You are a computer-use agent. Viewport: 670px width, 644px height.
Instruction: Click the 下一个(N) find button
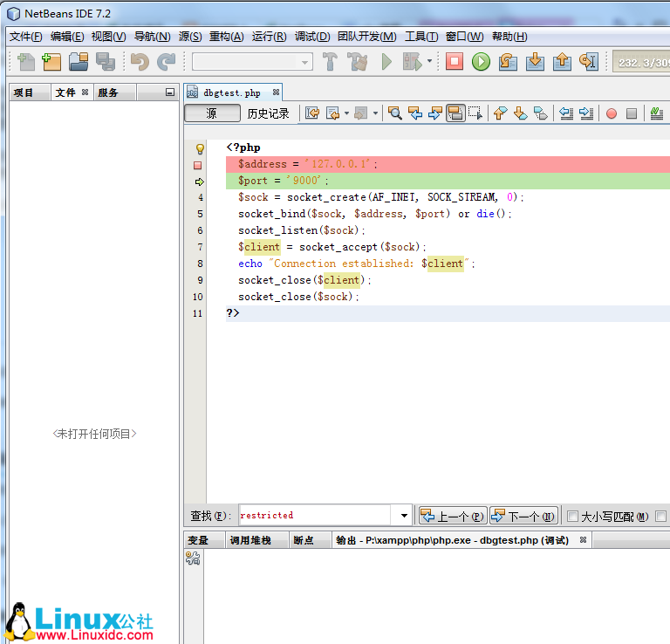pyautogui.click(x=523, y=517)
